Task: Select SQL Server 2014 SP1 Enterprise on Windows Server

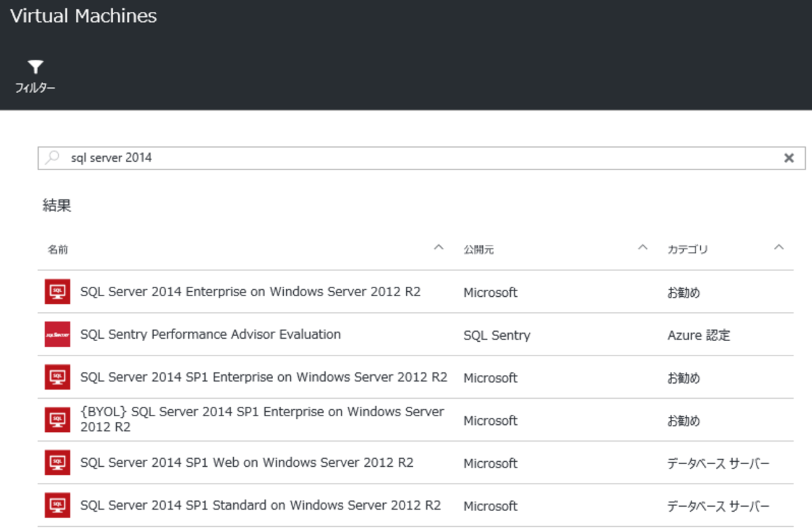Action: point(264,377)
